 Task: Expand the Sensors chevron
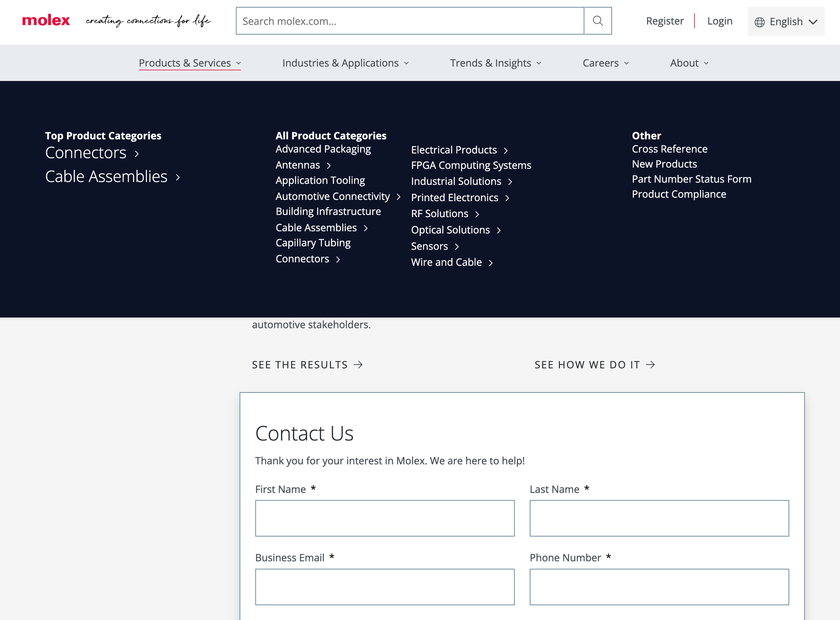(x=457, y=247)
